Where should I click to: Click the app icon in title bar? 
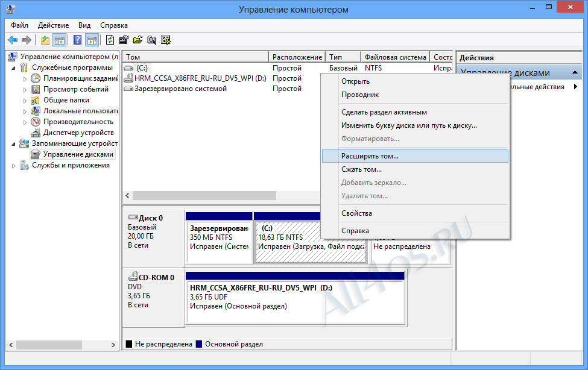(x=10, y=9)
